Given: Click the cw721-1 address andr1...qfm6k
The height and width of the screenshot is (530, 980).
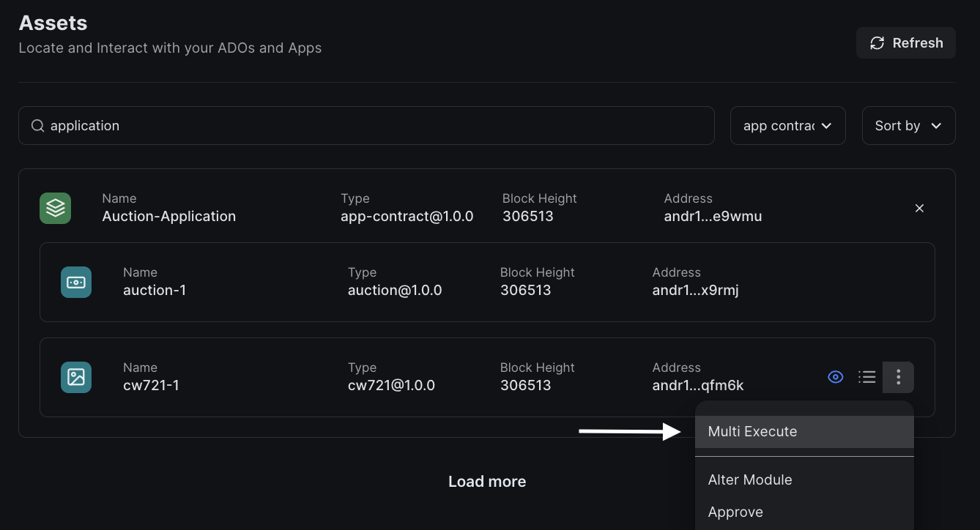Looking at the screenshot, I should (697, 386).
